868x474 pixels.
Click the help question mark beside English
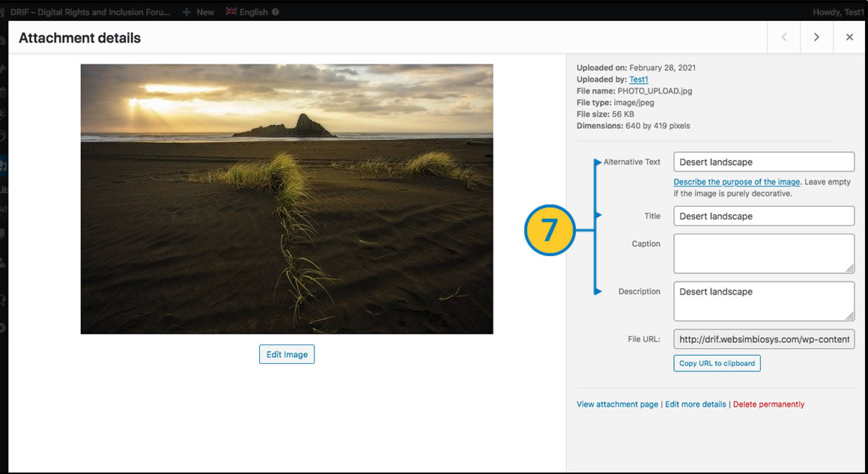tap(276, 12)
